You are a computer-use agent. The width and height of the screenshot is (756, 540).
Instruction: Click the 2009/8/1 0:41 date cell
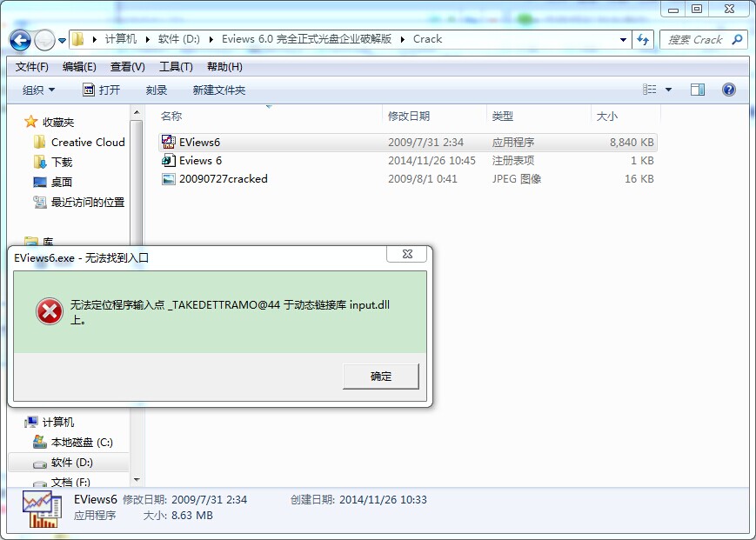pyautogui.click(x=422, y=179)
